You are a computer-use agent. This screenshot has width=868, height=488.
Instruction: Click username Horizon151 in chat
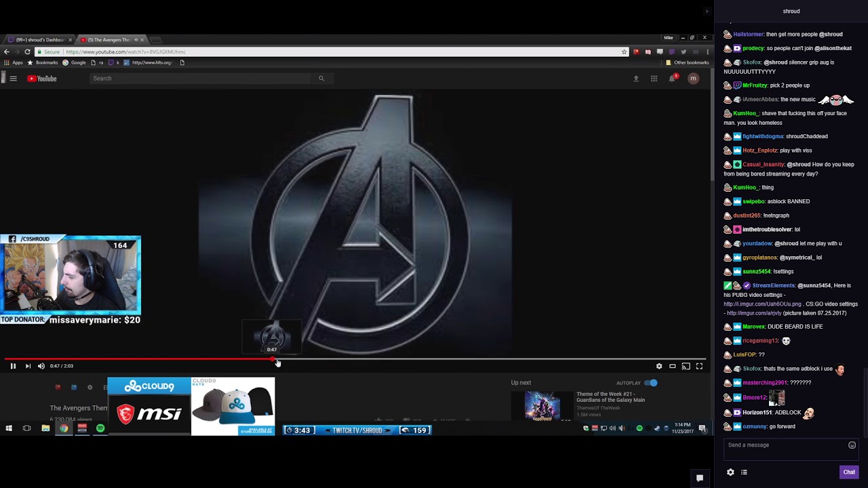click(757, 412)
